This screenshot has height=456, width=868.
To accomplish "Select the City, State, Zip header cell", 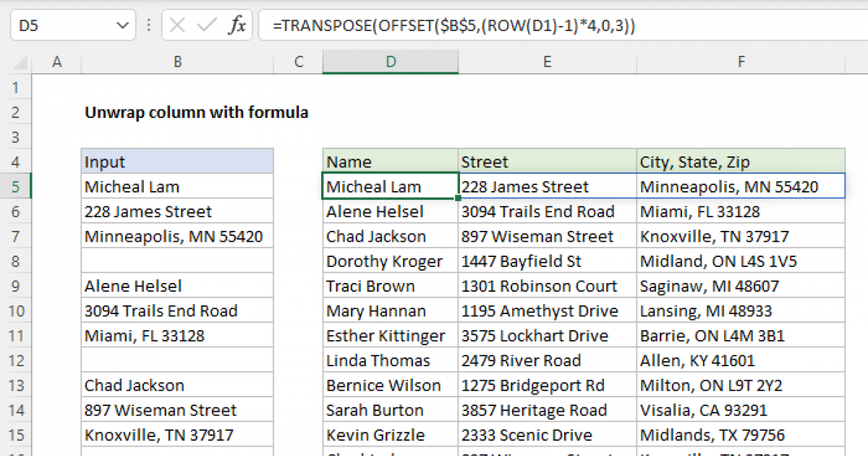I will tap(741, 161).
